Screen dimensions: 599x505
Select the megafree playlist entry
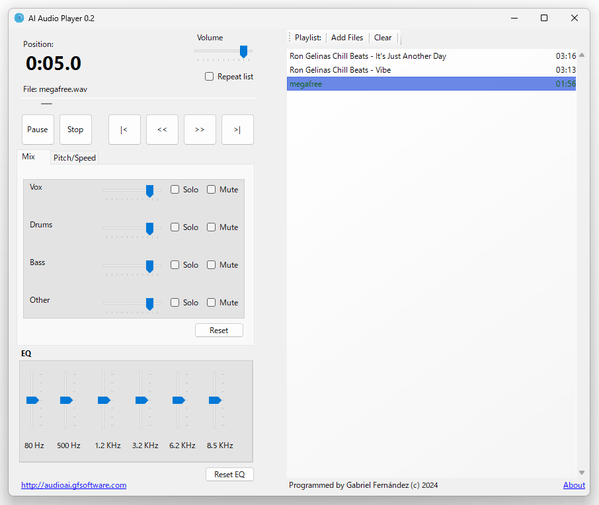point(431,84)
